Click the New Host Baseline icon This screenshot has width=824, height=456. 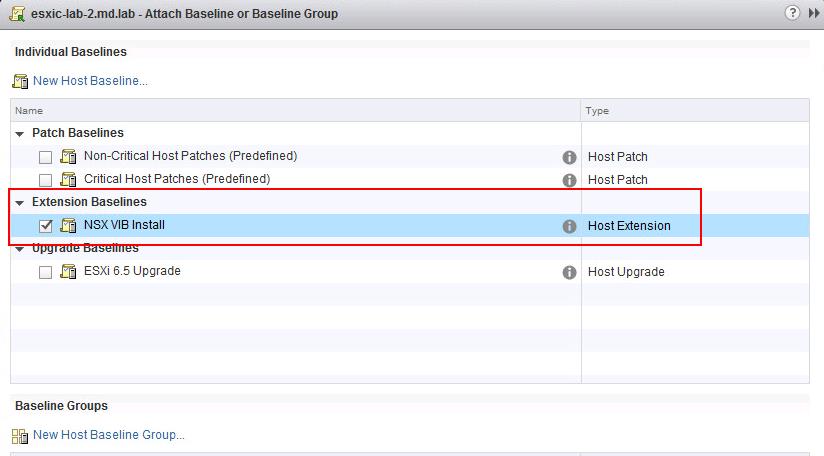click(20, 81)
